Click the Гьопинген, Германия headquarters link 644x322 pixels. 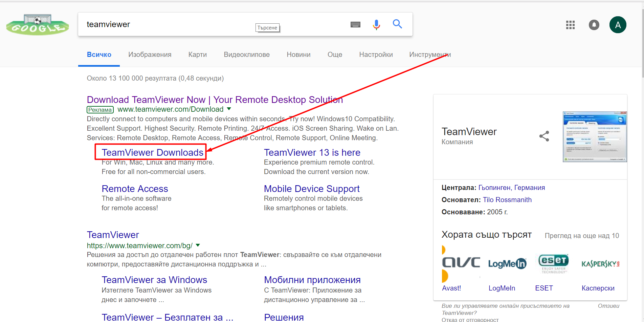click(x=511, y=188)
